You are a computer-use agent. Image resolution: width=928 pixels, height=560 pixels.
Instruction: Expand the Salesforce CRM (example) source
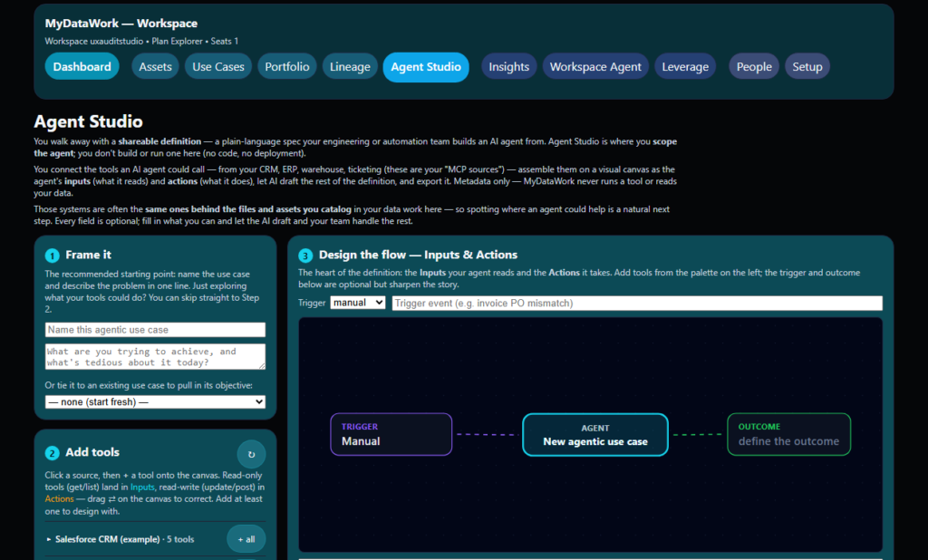(x=121, y=539)
